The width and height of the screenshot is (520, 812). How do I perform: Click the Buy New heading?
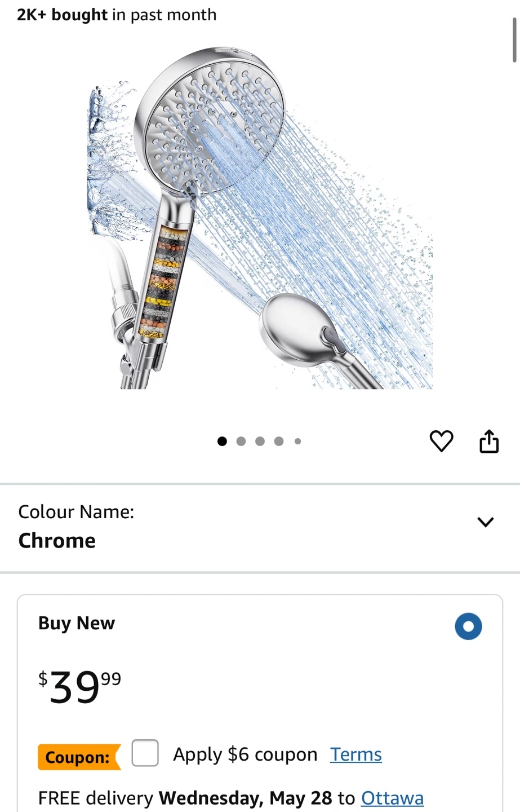[x=77, y=623]
